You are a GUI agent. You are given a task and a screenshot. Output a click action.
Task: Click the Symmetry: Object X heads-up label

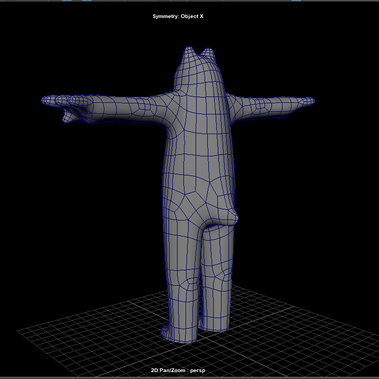click(178, 16)
